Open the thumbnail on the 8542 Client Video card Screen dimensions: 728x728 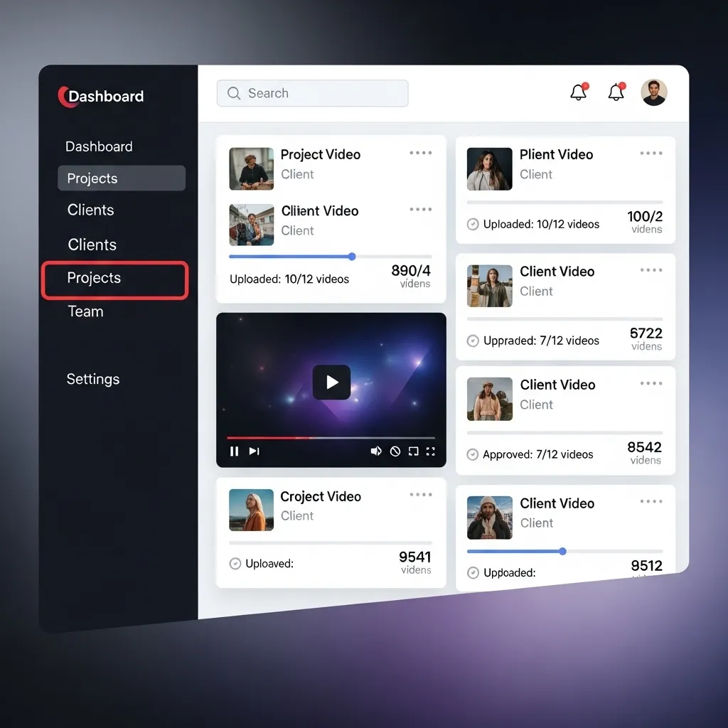[x=489, y=400]
